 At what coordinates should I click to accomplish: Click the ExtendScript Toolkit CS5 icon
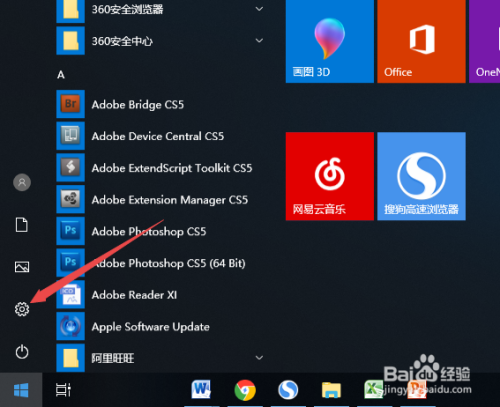71,167
